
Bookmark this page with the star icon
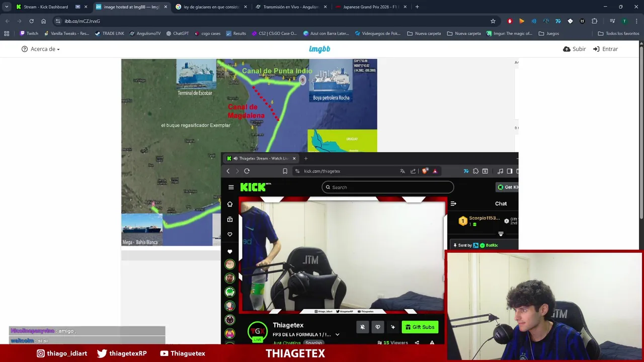(x=493, y=21)
